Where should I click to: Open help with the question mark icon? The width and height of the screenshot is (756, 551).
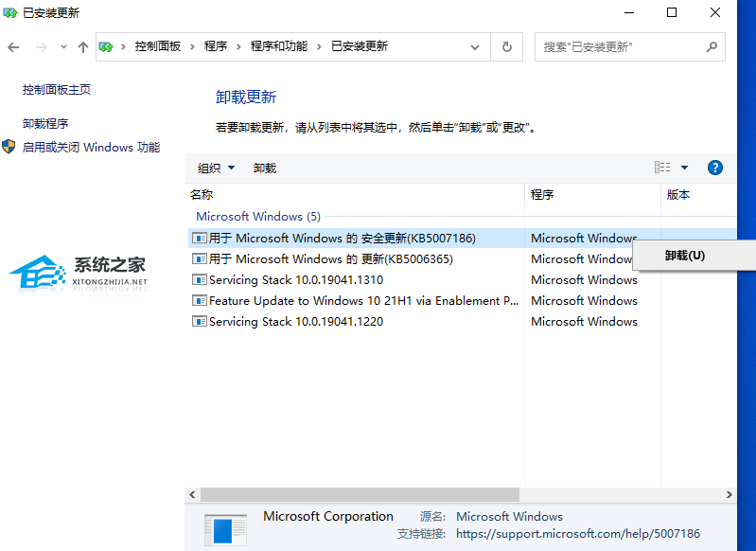click(715, 168)
